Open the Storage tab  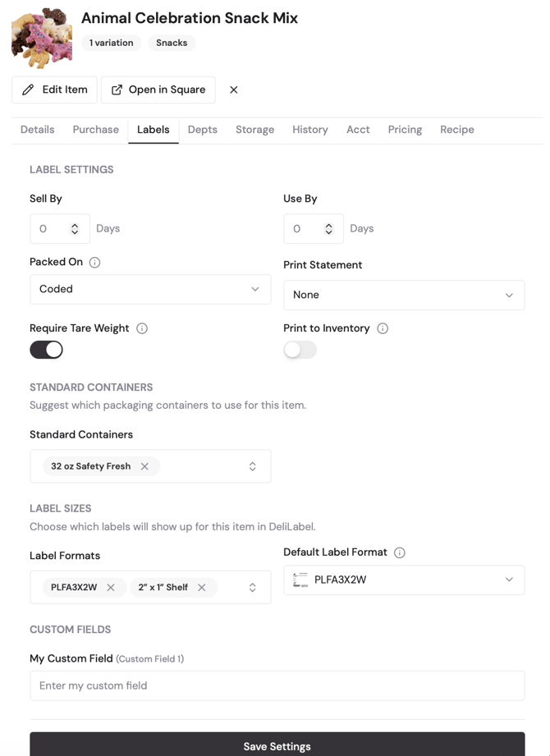point(255,130)
